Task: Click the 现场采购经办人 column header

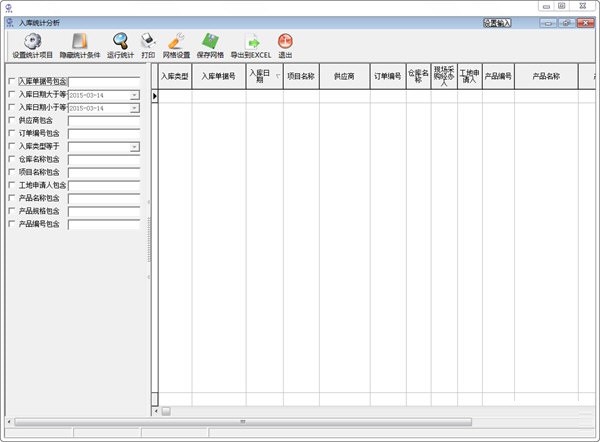Action: [x=444, y=77]
